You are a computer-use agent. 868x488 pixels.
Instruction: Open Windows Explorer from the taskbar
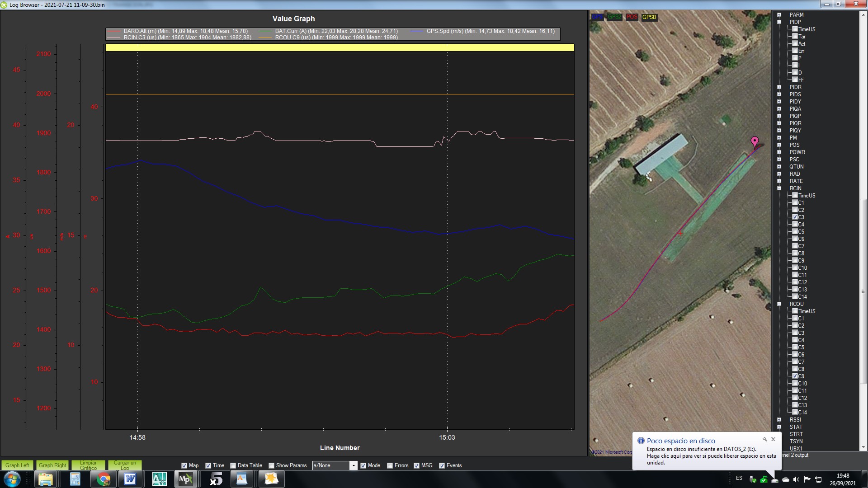tap(46, 479)
